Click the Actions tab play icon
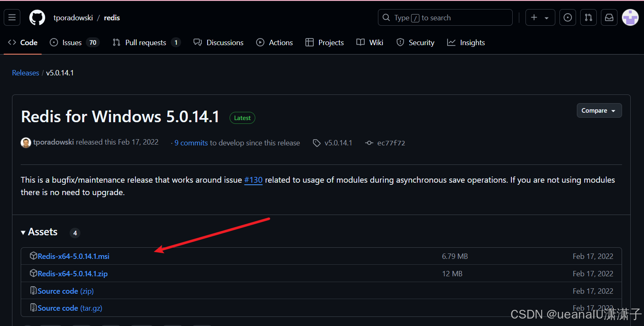This screenshot has width=644, height=326. [260, 42]
